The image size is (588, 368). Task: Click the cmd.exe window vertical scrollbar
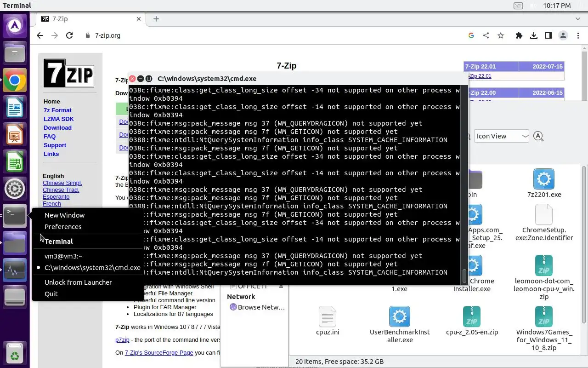pos(464,184)
